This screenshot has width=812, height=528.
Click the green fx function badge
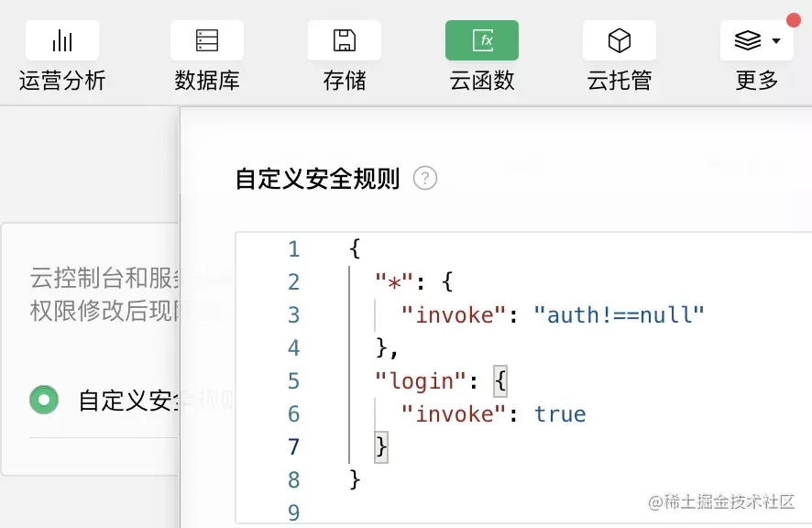tap(481, 39)
